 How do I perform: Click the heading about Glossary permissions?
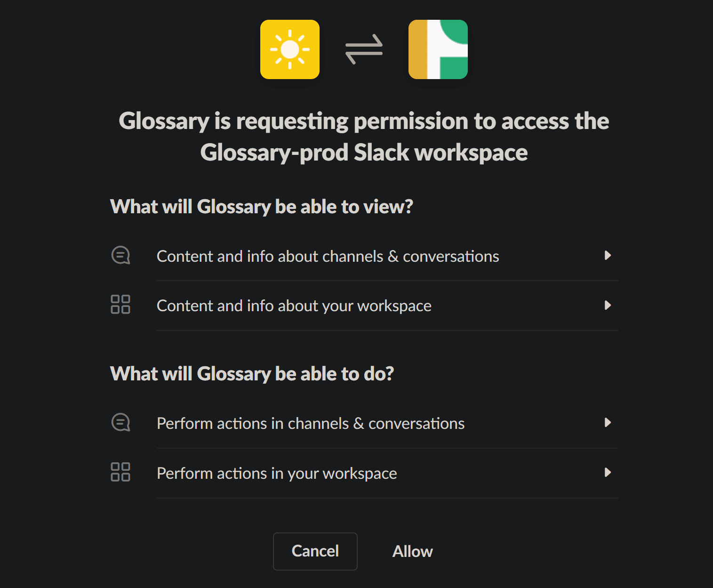pos(363,137)
